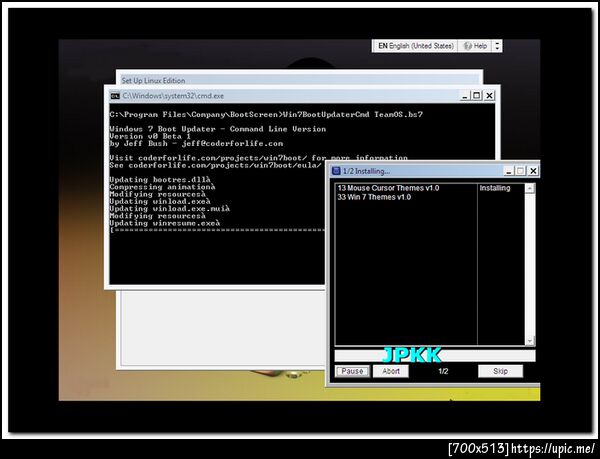The image size is (600, 459).
Task: Minimize the 1/2 Installing window
Action: click(x=509, y=171)
